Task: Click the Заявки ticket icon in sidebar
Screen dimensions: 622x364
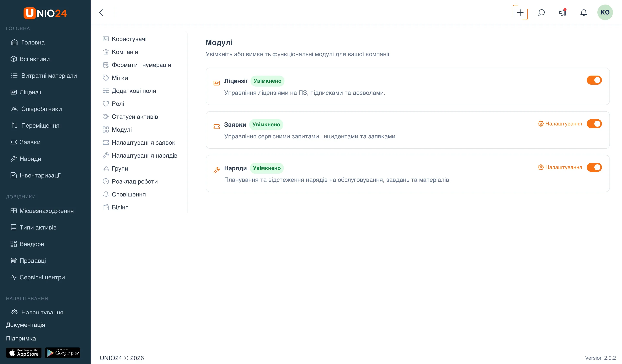Action: 14,142
